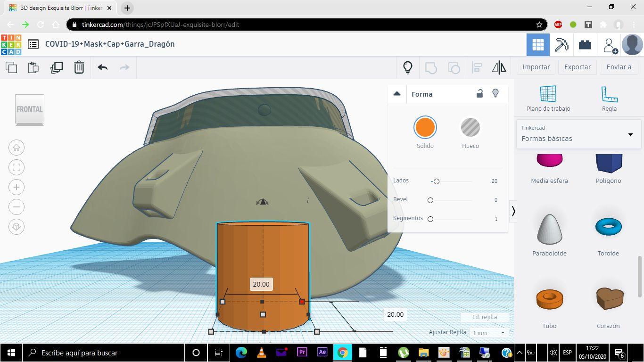Image resolution: width=644 pixels, height=362 pixels.
Task: Collapse the Forma inspector panel
Action: 397,94
